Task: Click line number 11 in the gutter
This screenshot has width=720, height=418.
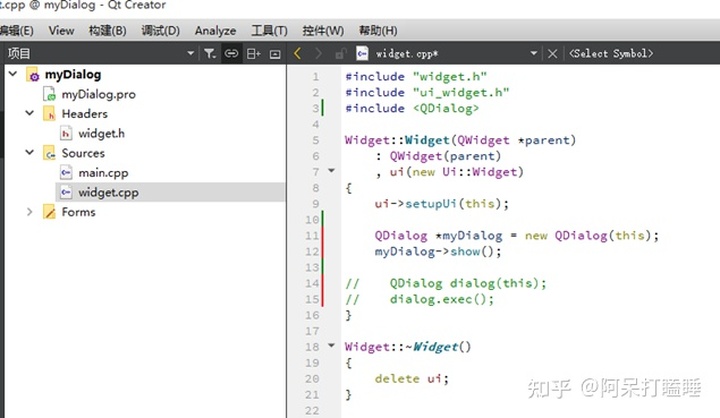Action: 312,236
